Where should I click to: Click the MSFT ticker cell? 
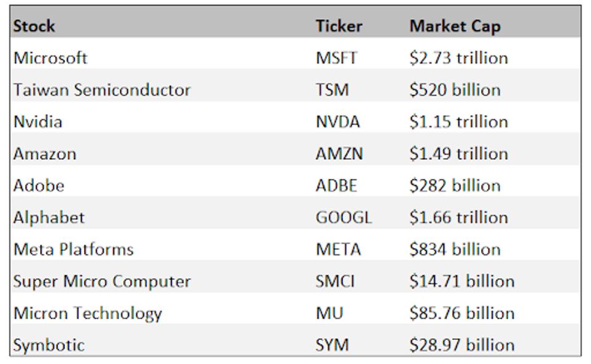click(336, 58)
